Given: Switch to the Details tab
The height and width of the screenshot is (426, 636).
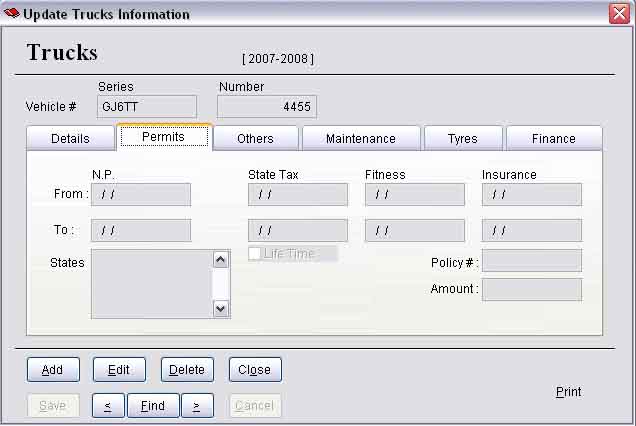Looking at the screenshot, I should pyautogui.click(x=70, y=139).
